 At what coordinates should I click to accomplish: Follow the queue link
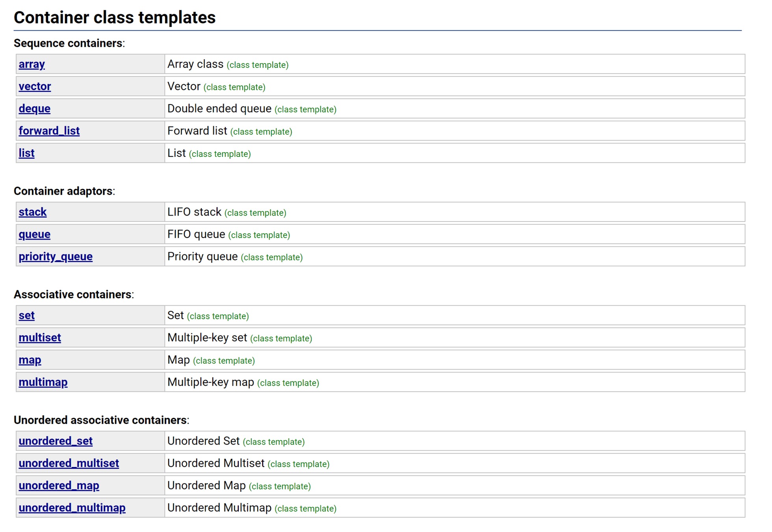click(x=34, y=234)
